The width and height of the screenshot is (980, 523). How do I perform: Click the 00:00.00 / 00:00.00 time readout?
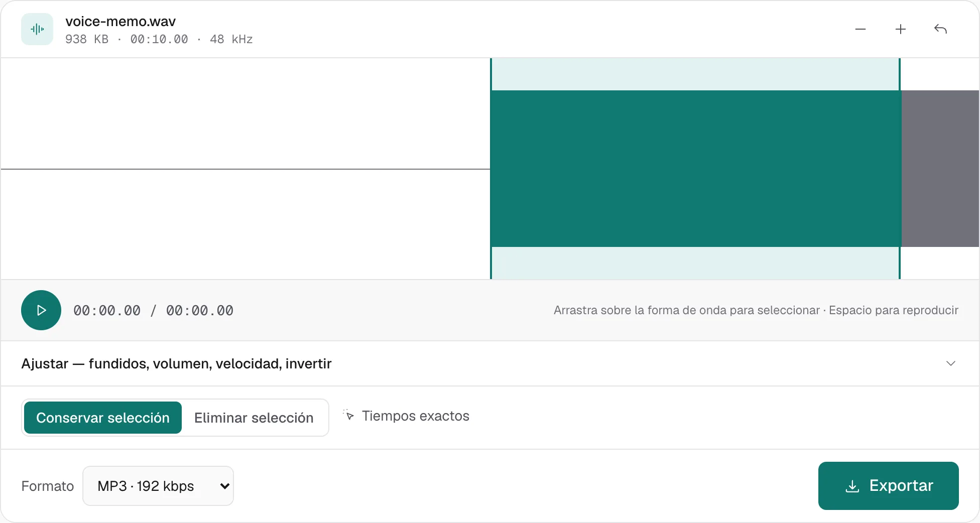(x=153, y=311)
